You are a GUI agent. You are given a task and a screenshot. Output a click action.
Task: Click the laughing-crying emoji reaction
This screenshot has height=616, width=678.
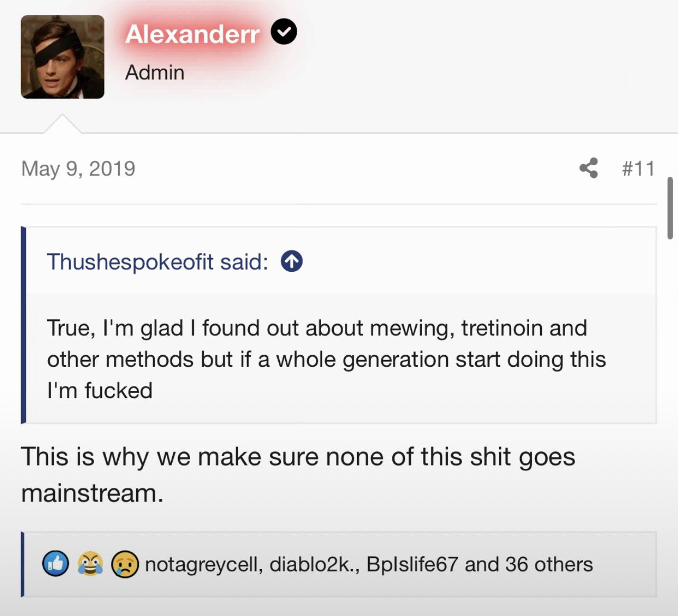click(90, 564)
